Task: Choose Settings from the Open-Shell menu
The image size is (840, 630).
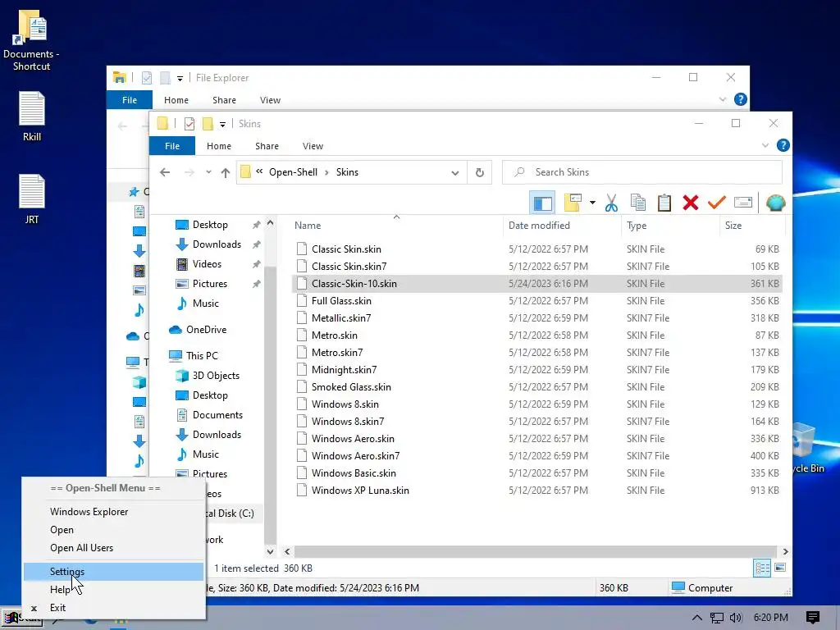Action: coord(113,572)
